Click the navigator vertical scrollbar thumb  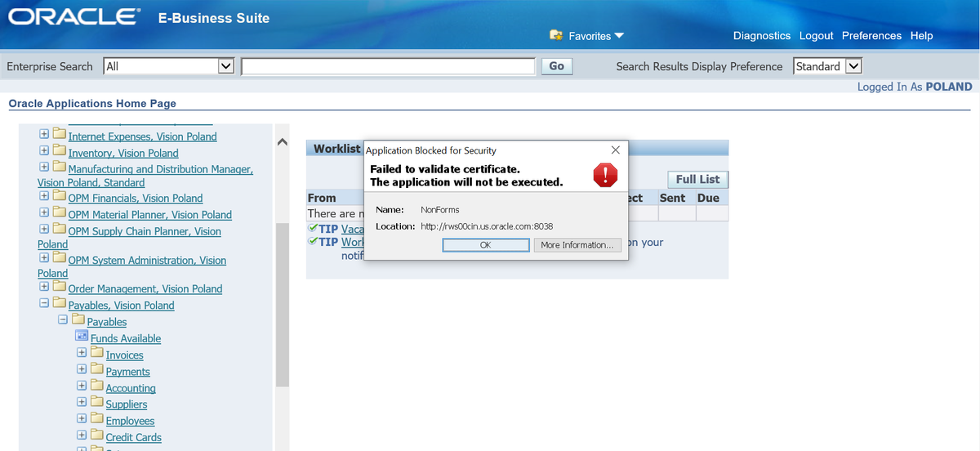[283, 304]
